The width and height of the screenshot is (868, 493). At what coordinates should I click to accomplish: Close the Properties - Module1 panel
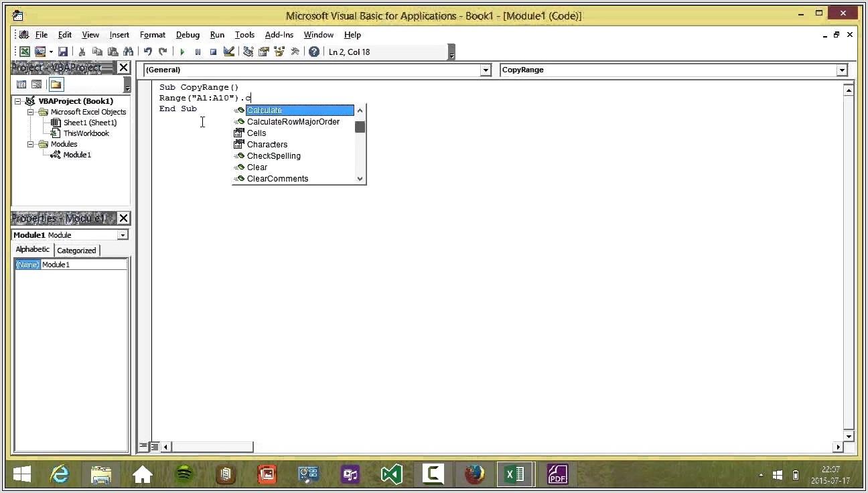[124, 218]
